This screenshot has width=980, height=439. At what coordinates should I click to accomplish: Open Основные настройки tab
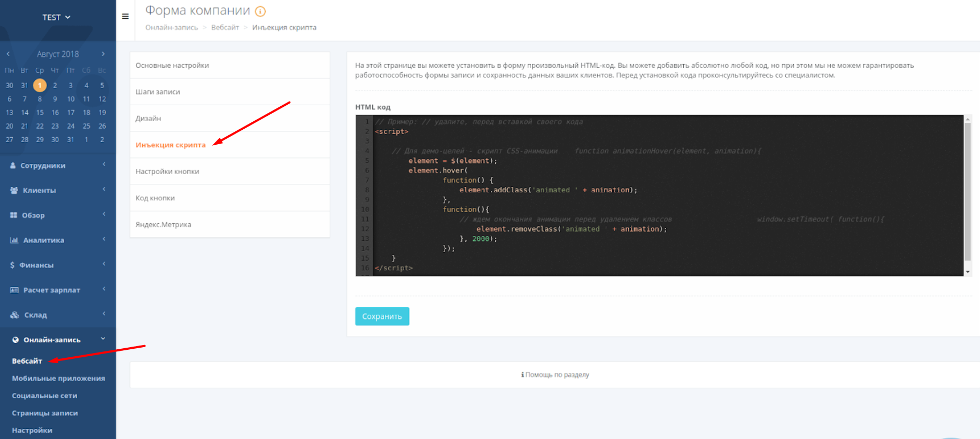tap(230, 65)
